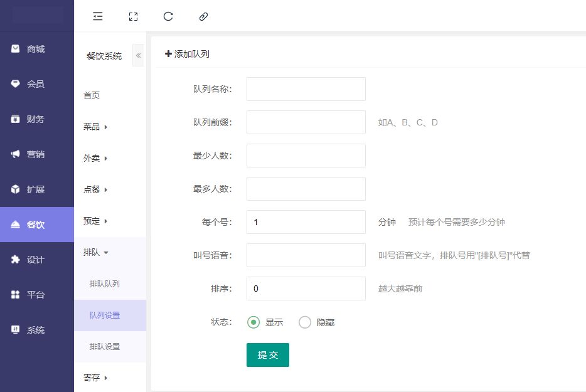Click the menu collapse icon in top toolbar
586x392 pixels.
pos(98,16)
